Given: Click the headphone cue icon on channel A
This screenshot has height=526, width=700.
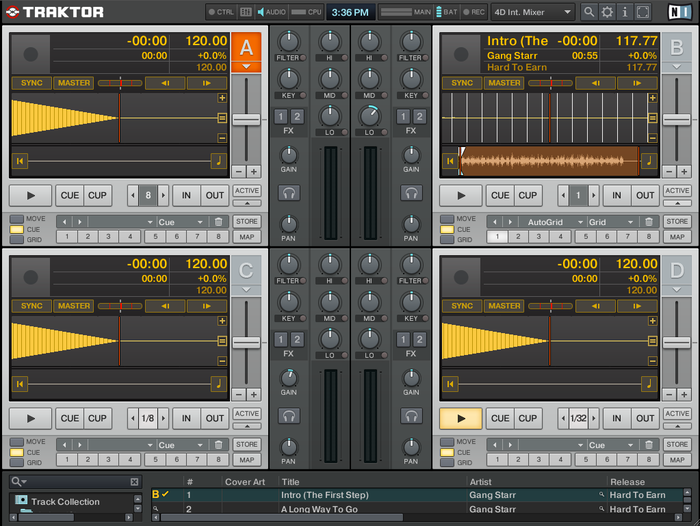Looking at the screenshot, I should point(289,193).
